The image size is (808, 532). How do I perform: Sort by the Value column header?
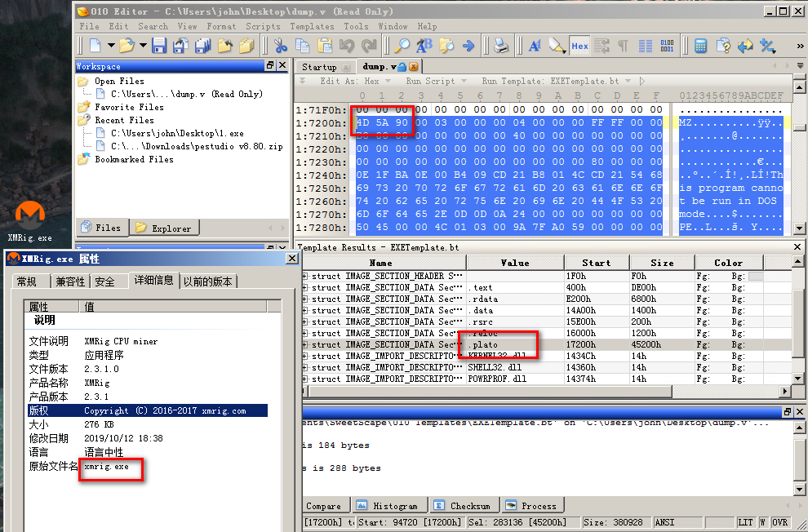515,263
